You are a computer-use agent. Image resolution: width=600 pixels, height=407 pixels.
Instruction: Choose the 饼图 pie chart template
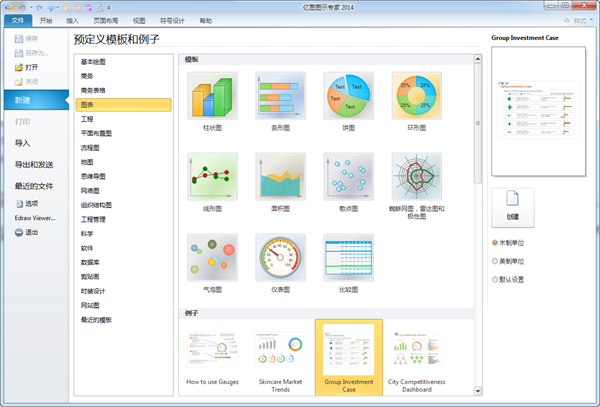point(349,96)
